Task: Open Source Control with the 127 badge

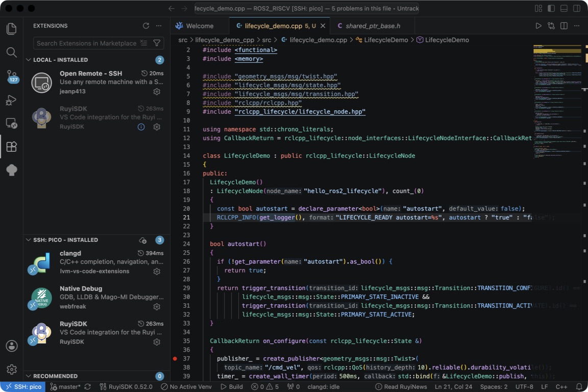Action: [12, 77]
